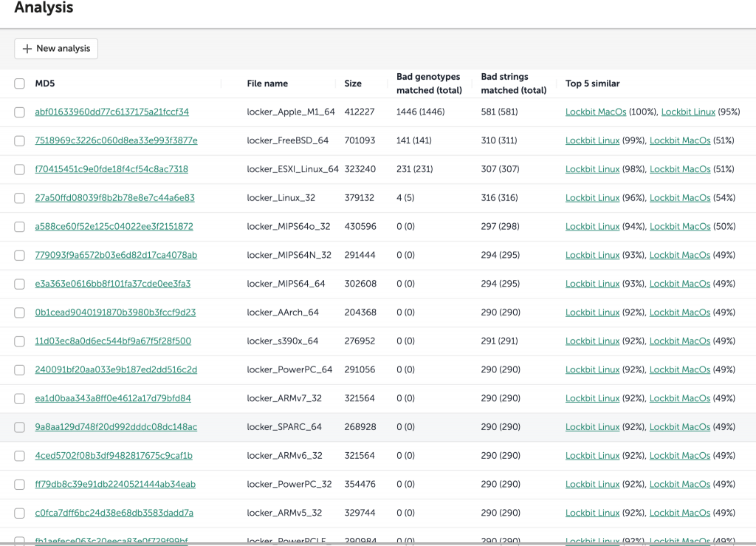
Task: Toggle the select-all checkbox beside MD5 header
Action: (x=20, y=83)
